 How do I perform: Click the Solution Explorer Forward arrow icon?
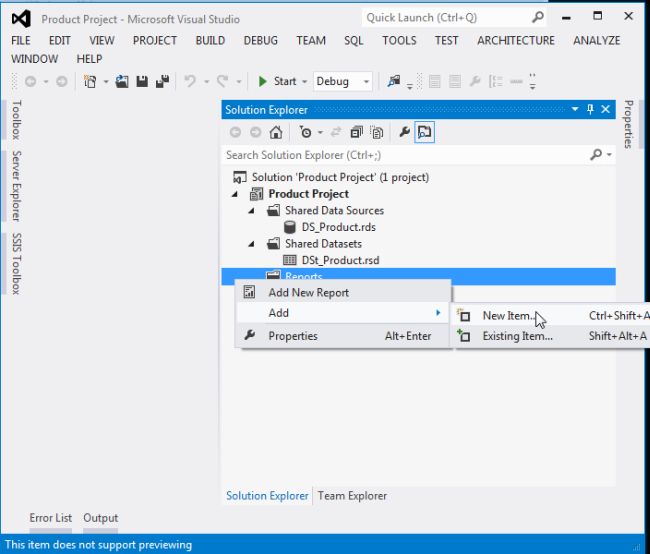256,132
